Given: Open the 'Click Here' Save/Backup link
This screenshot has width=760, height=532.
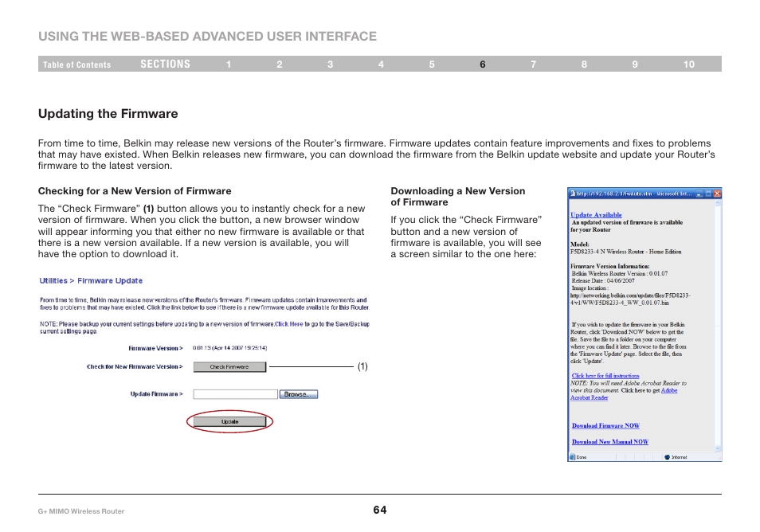Looking at the screenshot, I should (x=289, y=324).
